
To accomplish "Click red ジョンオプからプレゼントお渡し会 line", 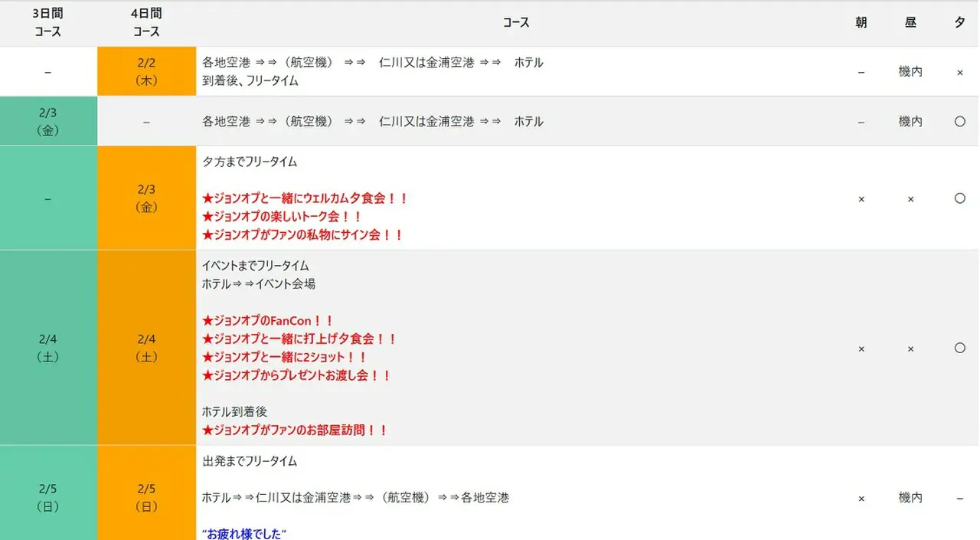I will click(x=297, y=376).
